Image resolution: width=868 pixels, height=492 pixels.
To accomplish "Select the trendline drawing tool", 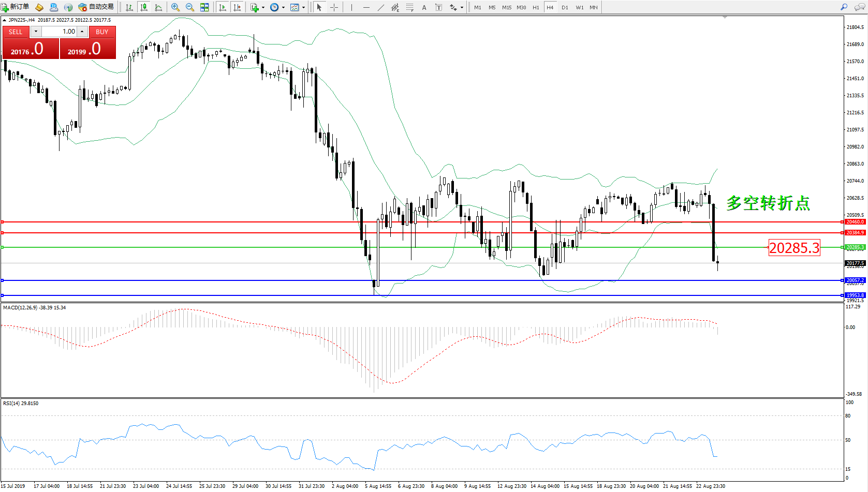I will [x=381, y=7].
